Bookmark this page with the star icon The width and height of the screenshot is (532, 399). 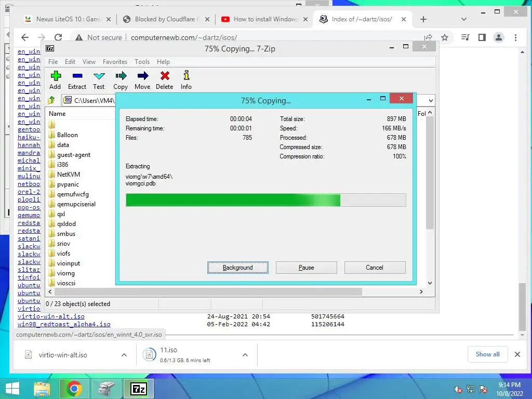(445, 37)
